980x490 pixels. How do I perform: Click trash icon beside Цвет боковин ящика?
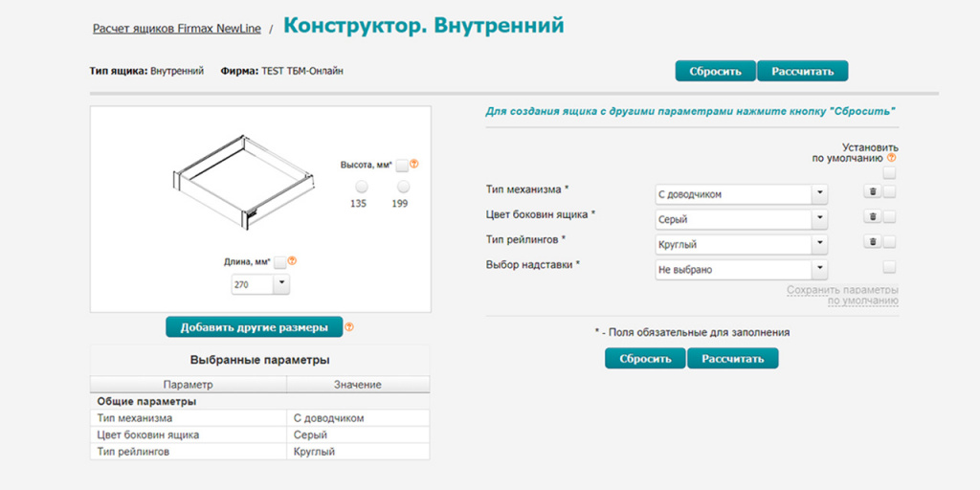872,217
